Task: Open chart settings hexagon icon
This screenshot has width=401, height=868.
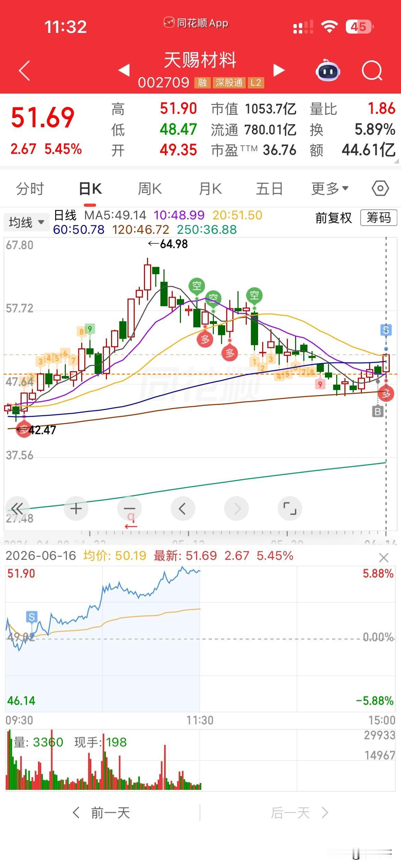Action: click(380, 188)
